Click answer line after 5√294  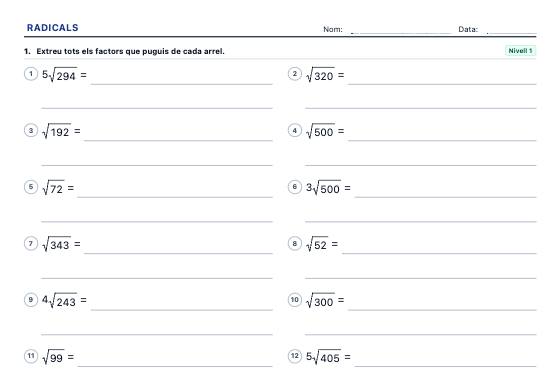coord(181,84)
